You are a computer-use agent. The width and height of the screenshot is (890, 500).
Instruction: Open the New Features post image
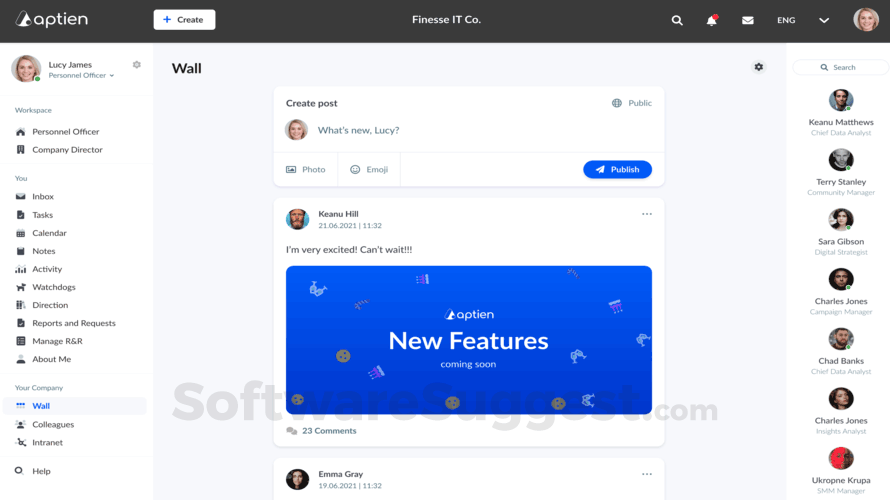[469, 340]
